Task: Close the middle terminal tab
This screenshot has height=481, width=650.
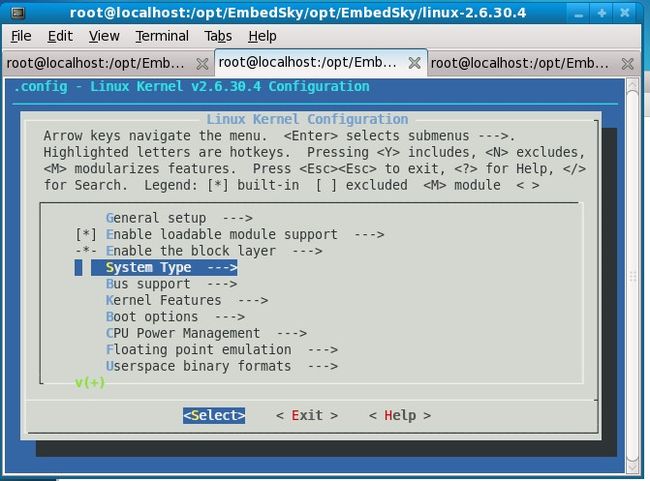Action: (x=415, y=63)
